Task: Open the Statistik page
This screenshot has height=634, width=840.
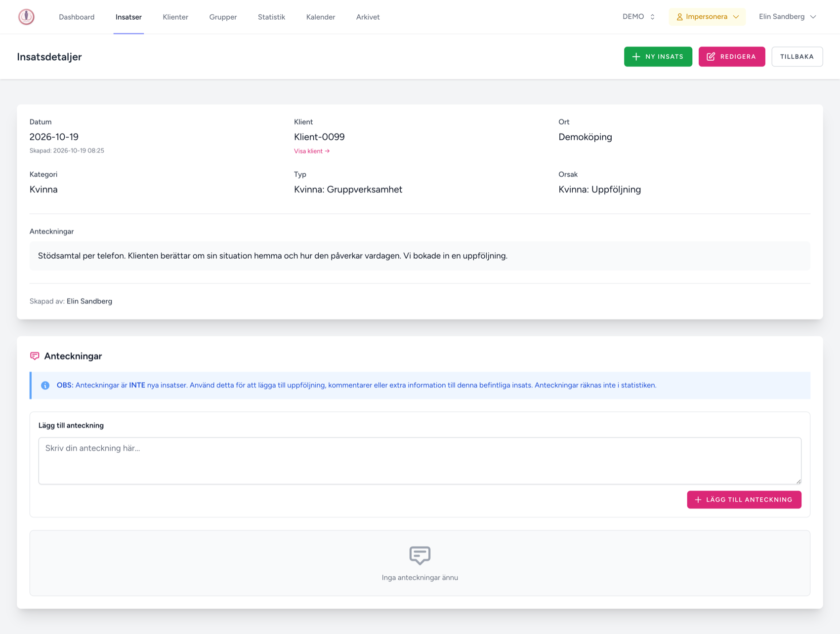Action: (271, 17)
